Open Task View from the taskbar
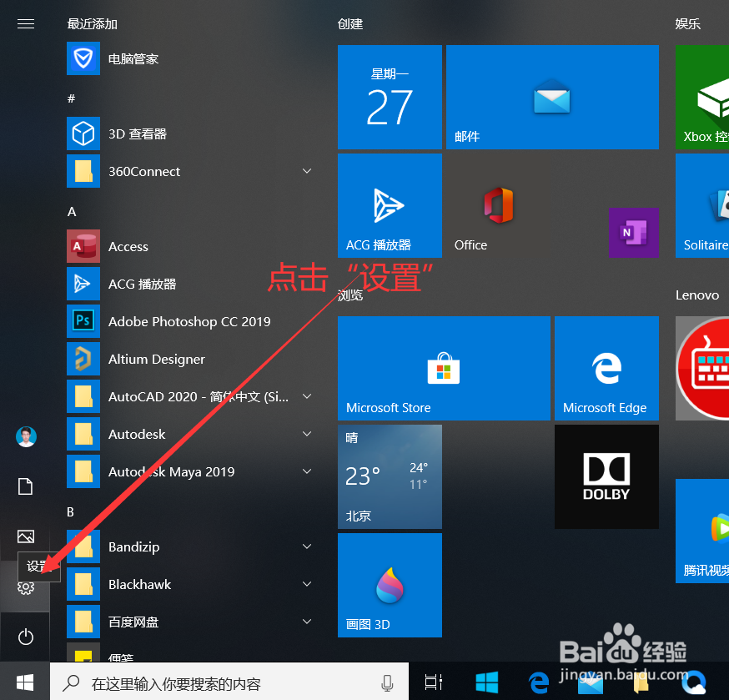Screen dimensions: 729x700 coord(433,682)
